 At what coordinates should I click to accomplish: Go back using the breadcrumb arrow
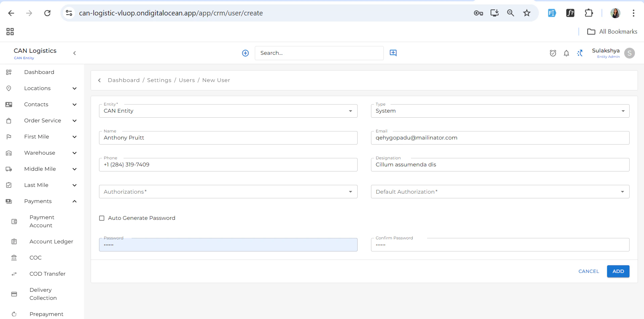[x=99, y=80]
